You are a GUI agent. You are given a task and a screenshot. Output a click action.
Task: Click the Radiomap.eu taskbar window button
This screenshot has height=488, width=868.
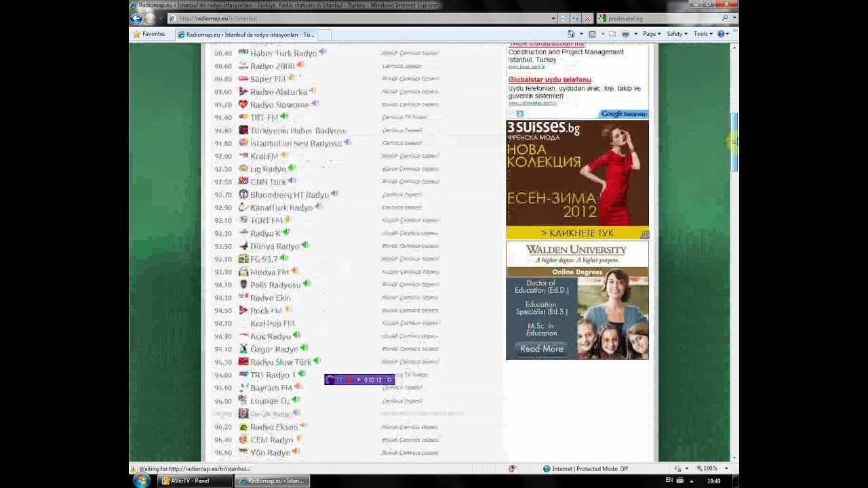tap(272, 481)
